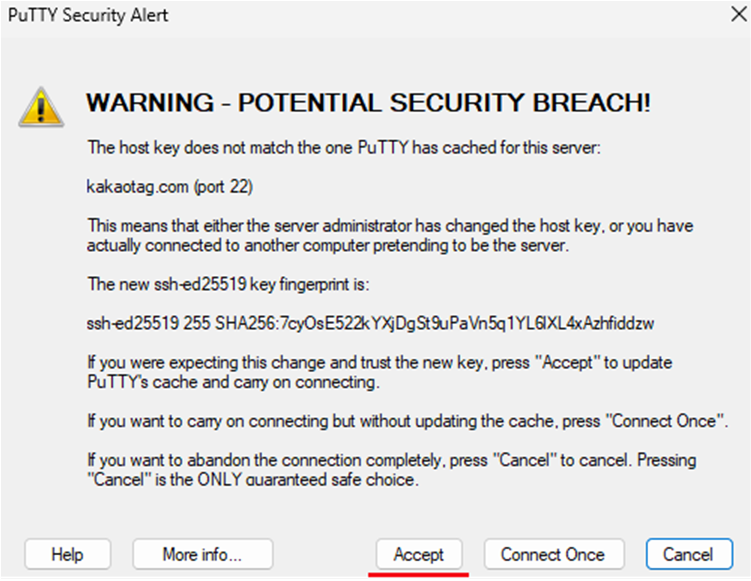Open the Help button

(x=68, y=554)
